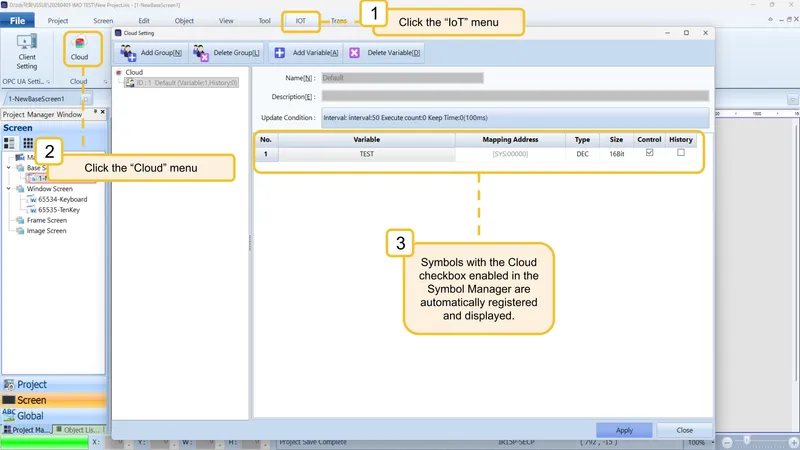The height and width of the screenshot is (450, 800).
Task: Expand the Cloud ribbon group launcher
Action: 106,82
